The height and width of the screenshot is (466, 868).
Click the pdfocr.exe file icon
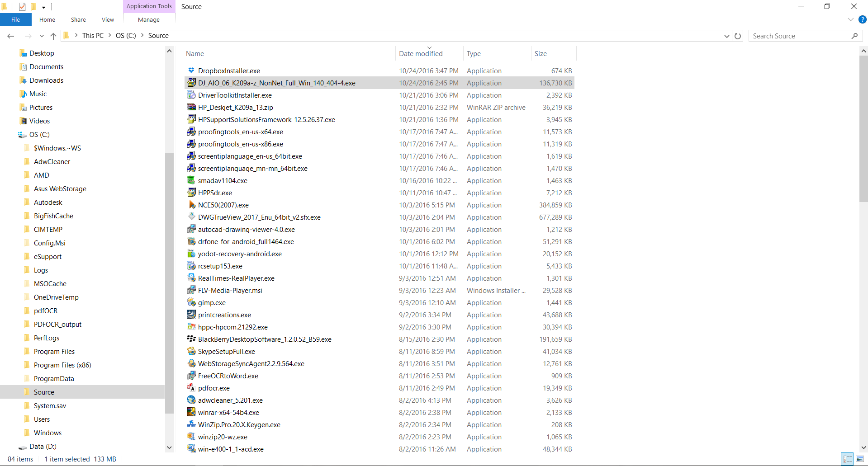coord(191,388)
